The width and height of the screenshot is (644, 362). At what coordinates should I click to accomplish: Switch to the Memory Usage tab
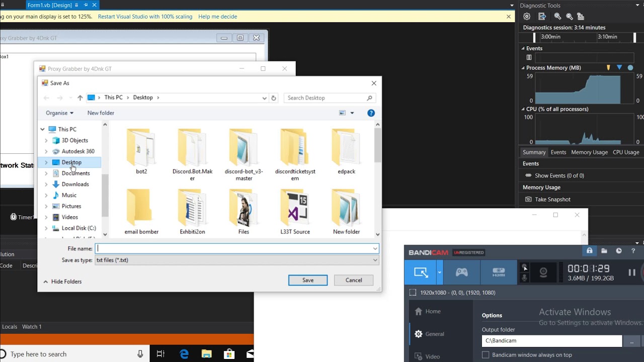pyautogui.click(x=589, y=152)
